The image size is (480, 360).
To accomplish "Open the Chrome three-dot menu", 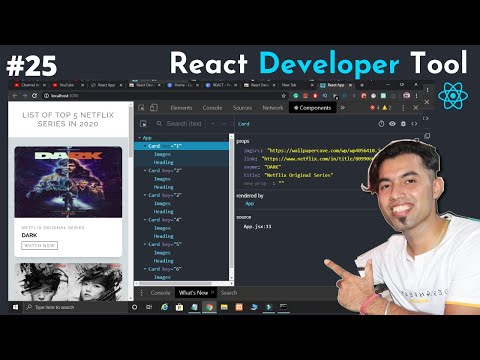I will click(416, 96).
